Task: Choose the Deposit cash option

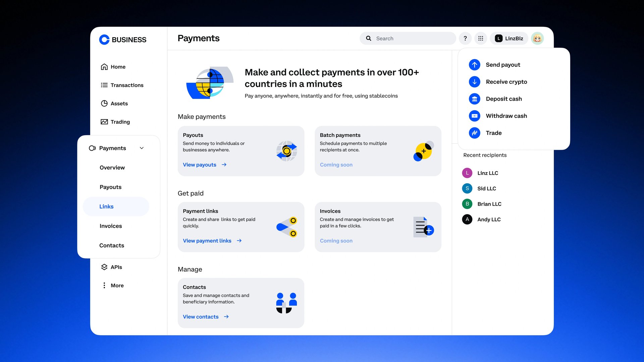Action: click(503, 99)
